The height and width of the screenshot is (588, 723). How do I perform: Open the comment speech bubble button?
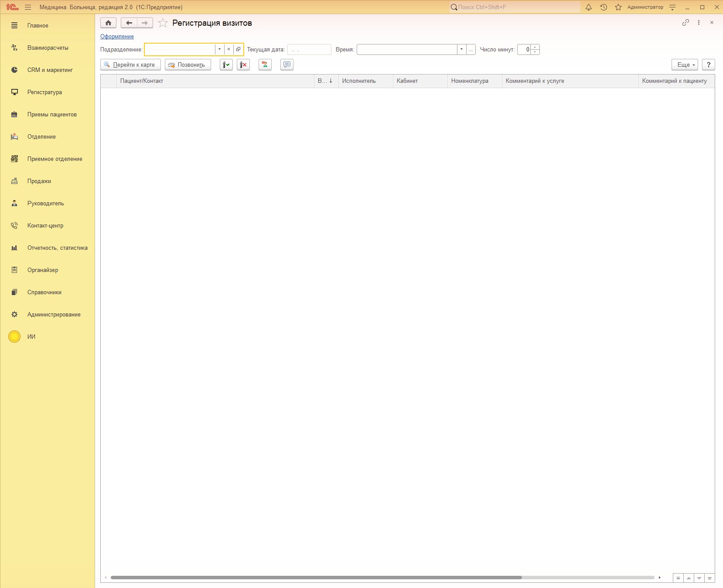(286, 65)
